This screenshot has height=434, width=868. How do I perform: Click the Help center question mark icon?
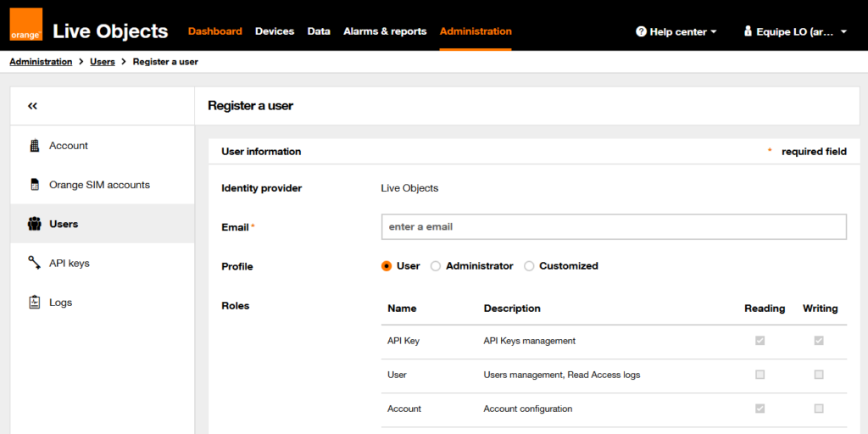pos(641,31)
